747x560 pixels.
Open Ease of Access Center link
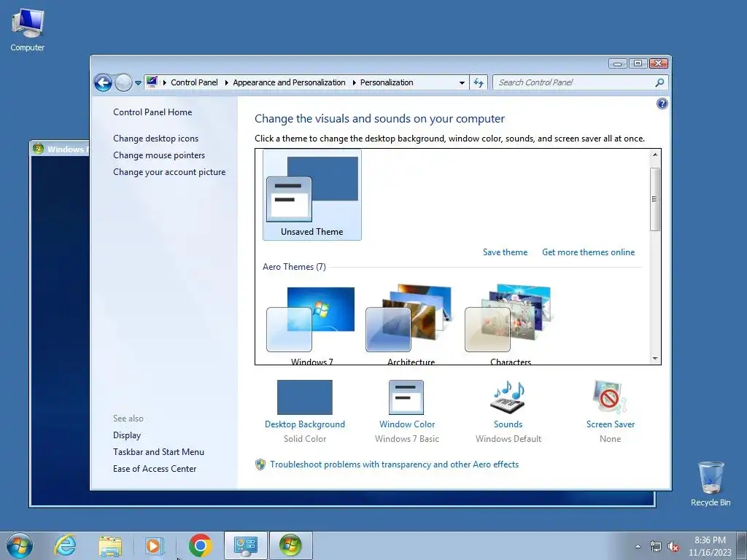(x=155, y=469)
